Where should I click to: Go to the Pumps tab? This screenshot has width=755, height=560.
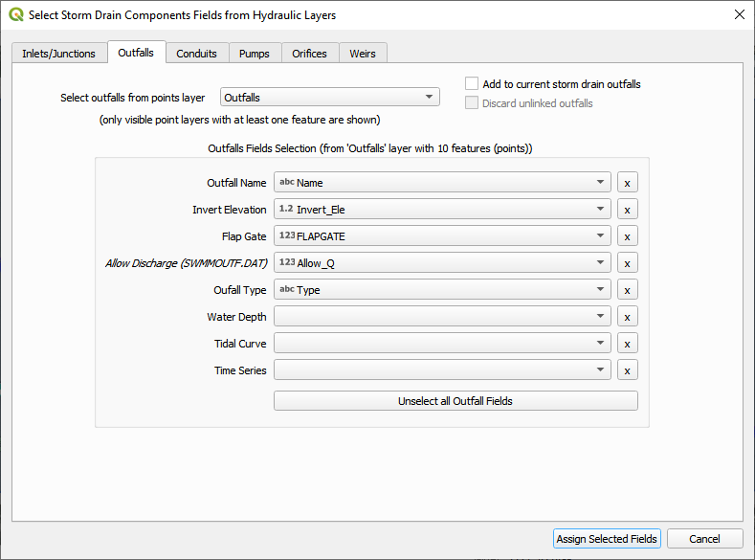(254, 54)
